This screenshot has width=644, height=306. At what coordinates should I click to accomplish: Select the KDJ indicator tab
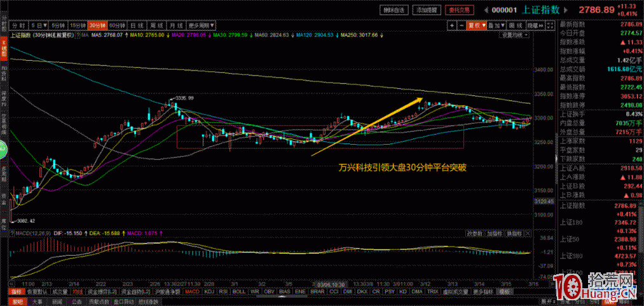[209, 291]
